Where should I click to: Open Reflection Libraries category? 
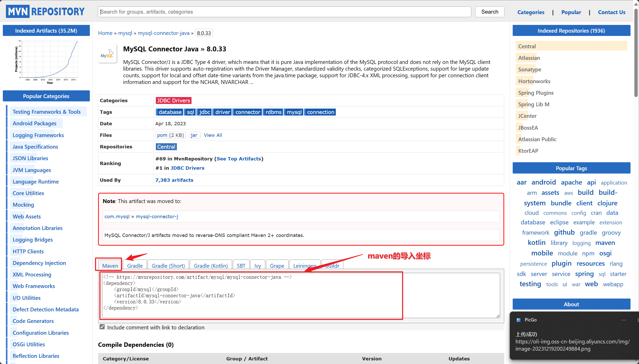coord(36,356)
